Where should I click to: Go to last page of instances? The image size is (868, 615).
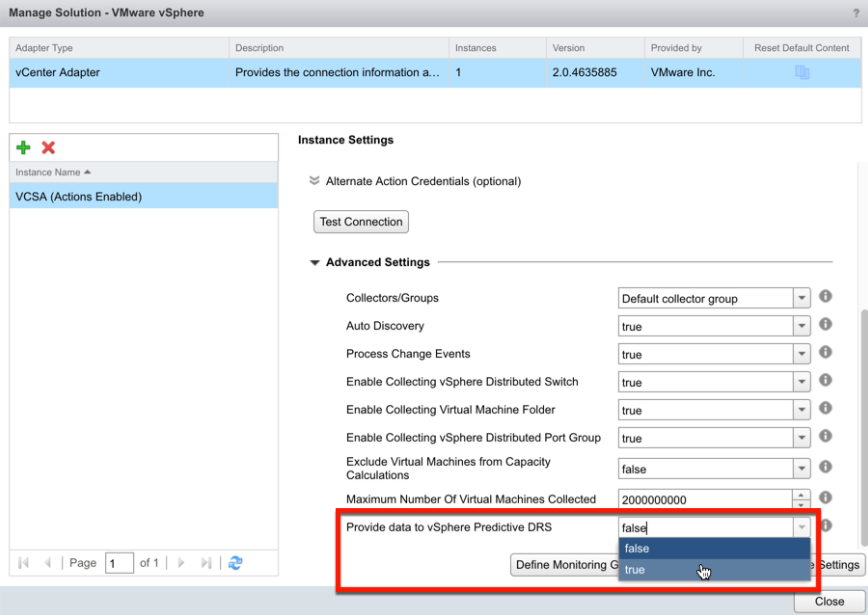[x=206, y=563]
